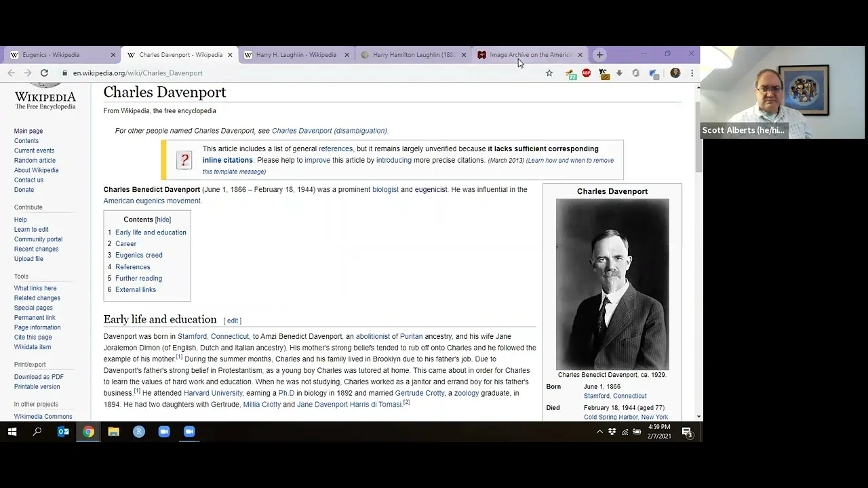Click the Gertrude Crotty link

coord(420,393)
